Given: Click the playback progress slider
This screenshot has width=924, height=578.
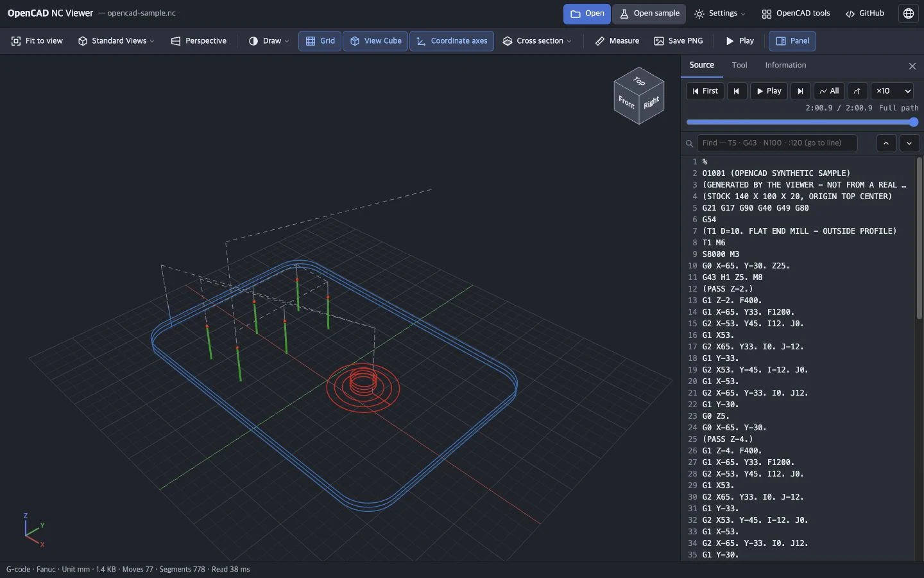Looking at the screenshot, I should pyautogui.click(x=802, y=122).
